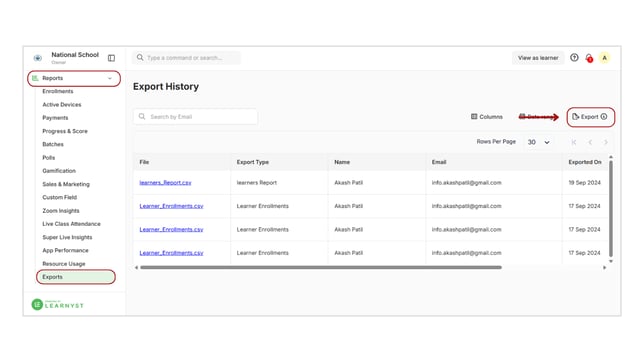The image size is (644, 362).
Task: Click the vertical table scrollbar
Action: (611, 209)
